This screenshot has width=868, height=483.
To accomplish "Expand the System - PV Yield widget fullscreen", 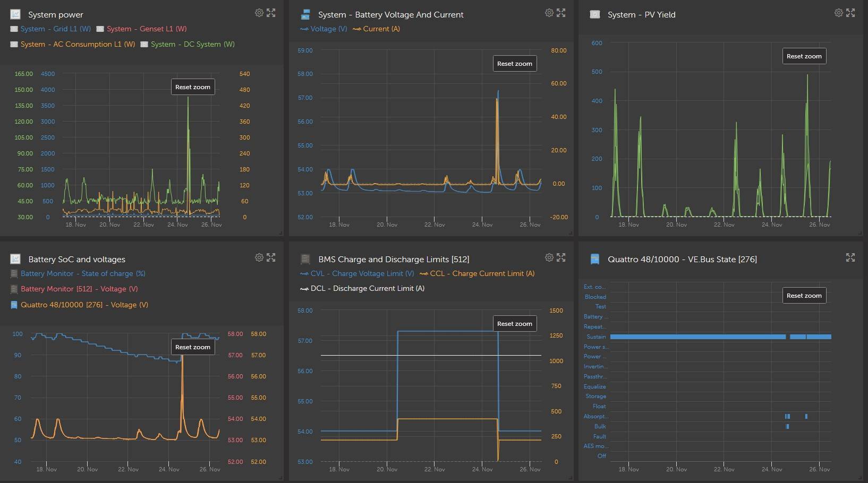I will click(850, 13).
